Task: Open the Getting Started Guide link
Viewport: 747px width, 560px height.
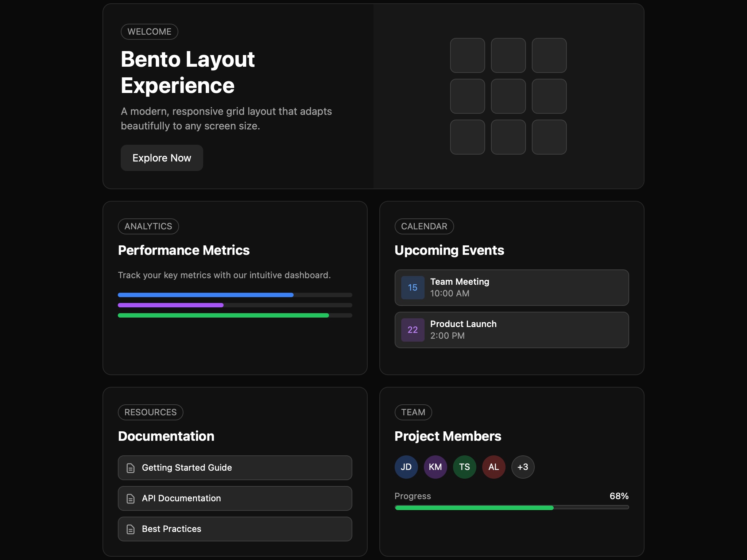Action: pyautogui.click(x=235, y=467)
